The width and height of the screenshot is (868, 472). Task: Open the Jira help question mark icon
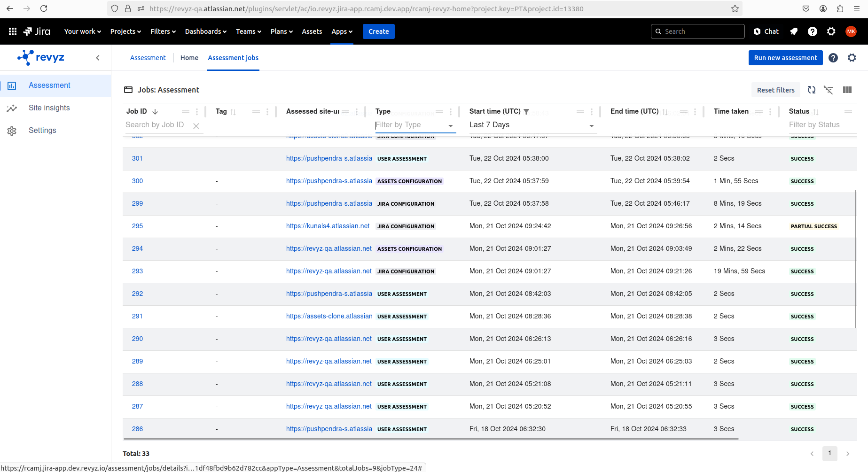(813, 31)
